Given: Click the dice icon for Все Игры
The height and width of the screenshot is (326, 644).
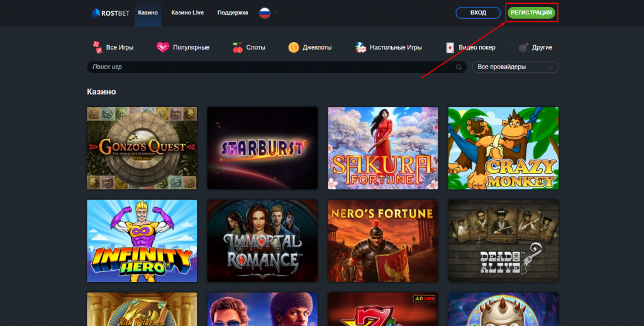Looking at the screenshot, I should (97, 47).
